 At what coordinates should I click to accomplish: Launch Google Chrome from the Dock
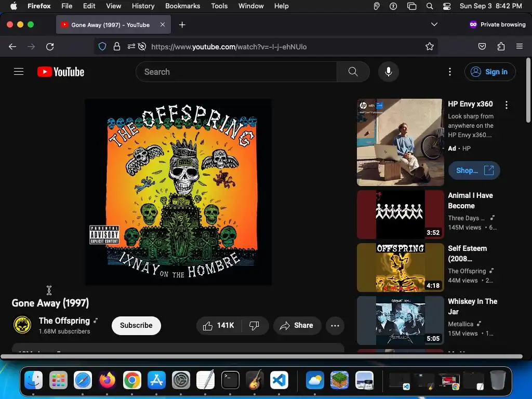point(132,380)
